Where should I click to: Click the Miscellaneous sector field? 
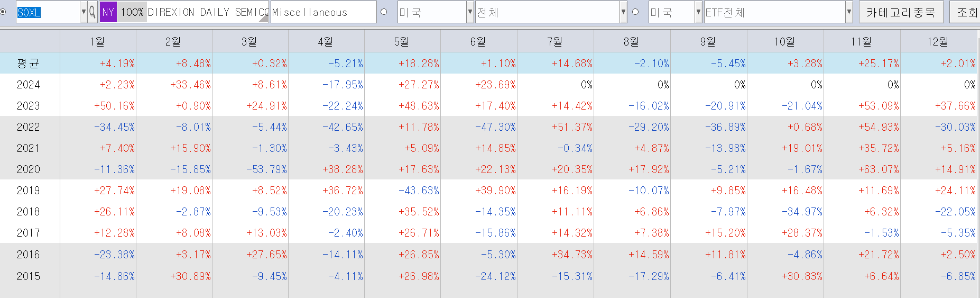click(x=323, y=12)
